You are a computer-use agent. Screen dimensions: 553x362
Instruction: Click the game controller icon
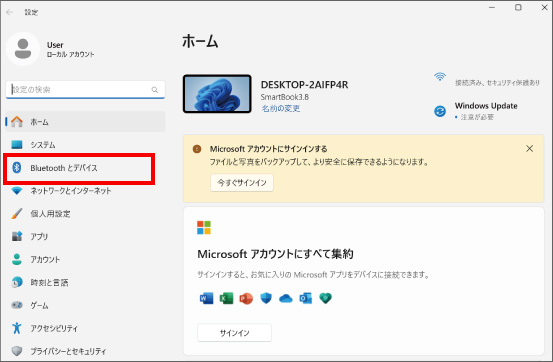pos(17,305)
